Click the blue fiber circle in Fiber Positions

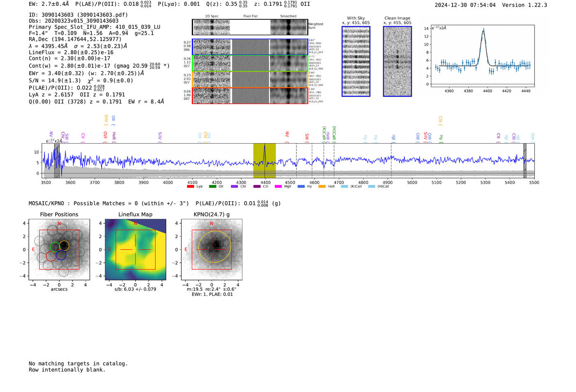(x=61, y=255)
